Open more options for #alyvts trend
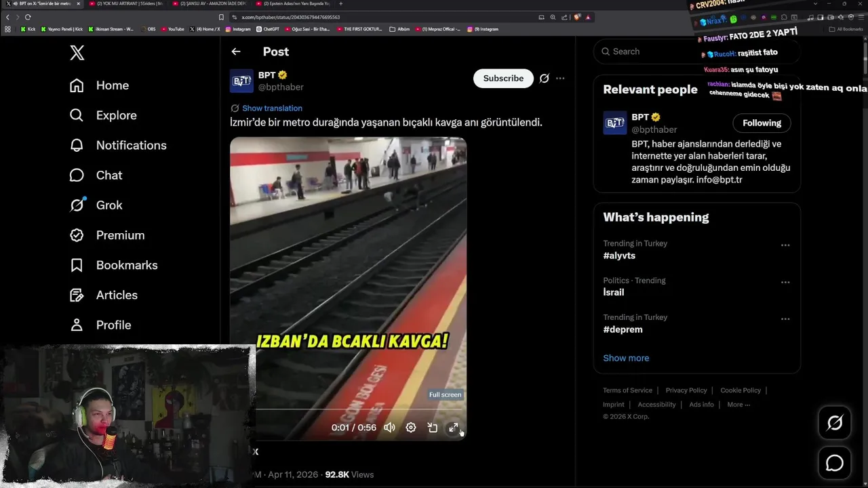This screenshot has width=868, height=488. pos(785,245)
